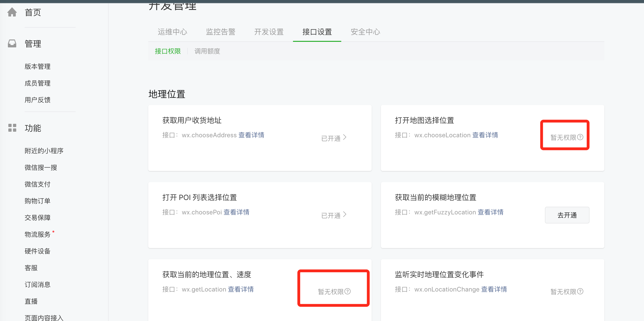644x321 pixels.
Task: Open 物流服务 sidebar item
Action: 38,234
